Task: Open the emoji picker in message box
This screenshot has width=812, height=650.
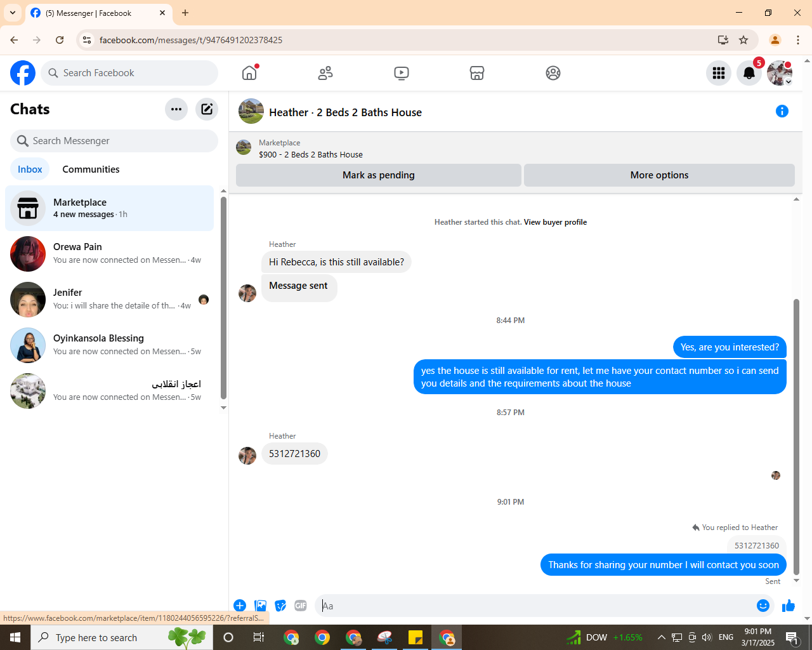Action: point(763,606)
